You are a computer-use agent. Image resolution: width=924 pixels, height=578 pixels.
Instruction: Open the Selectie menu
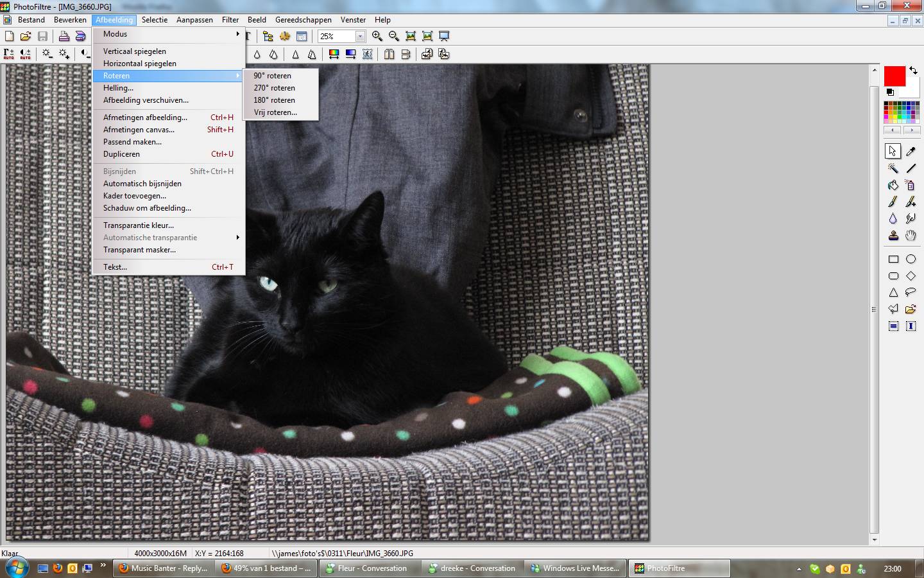tap(155, 20)
